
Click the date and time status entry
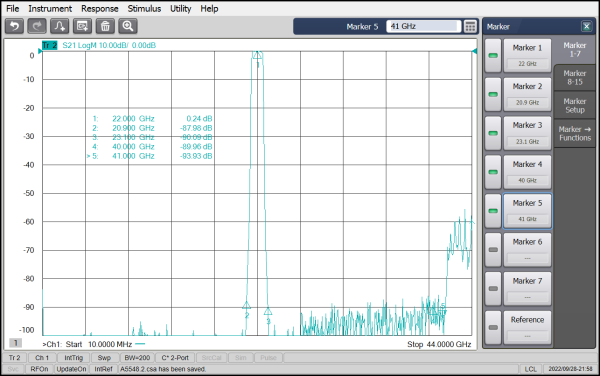(x=570, y=369)
